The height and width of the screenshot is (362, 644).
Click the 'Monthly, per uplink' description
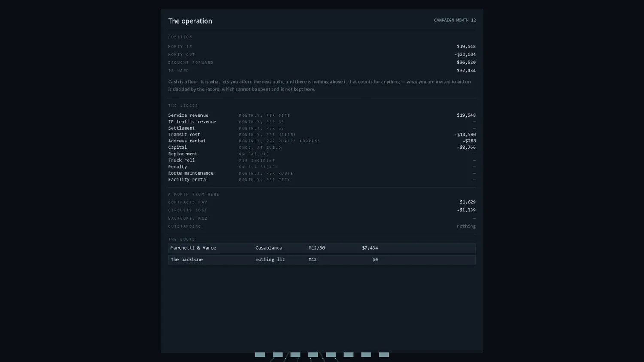click(267, 135)
